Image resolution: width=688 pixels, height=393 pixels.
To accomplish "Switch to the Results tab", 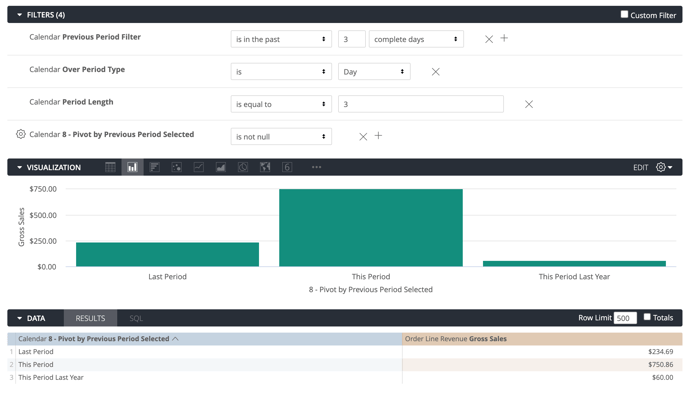I will (90, 318).
